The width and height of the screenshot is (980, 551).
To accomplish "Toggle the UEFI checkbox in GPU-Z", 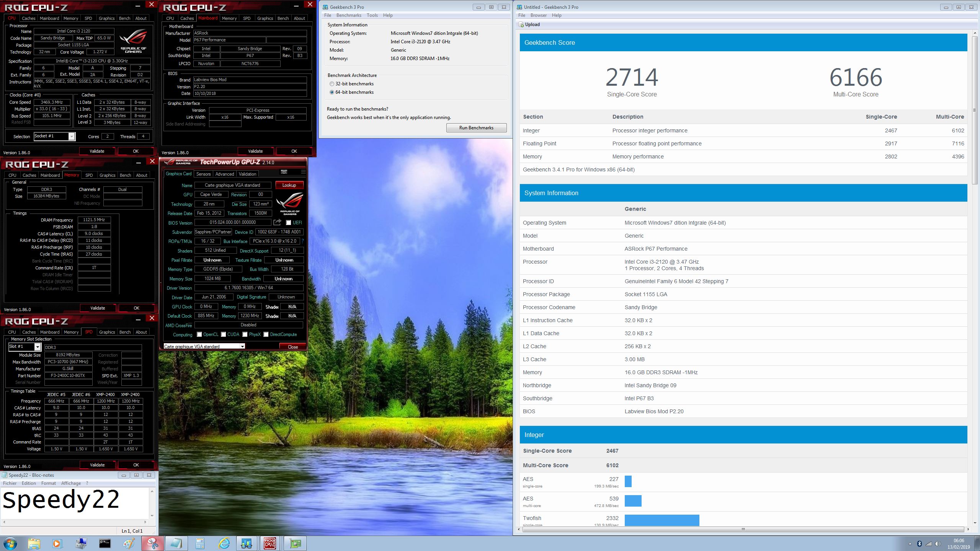I will pyautogui.click(x=289, y=222).
